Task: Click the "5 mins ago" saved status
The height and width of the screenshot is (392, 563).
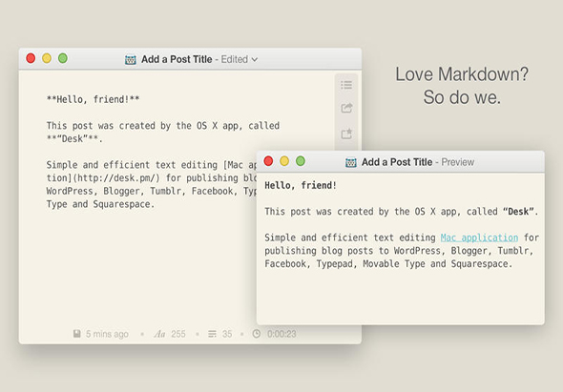Action: [107, 334]
